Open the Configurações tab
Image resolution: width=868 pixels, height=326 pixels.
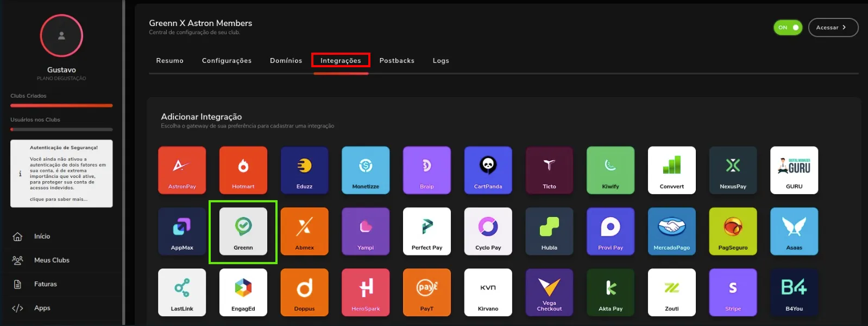(x=227, y=61)
